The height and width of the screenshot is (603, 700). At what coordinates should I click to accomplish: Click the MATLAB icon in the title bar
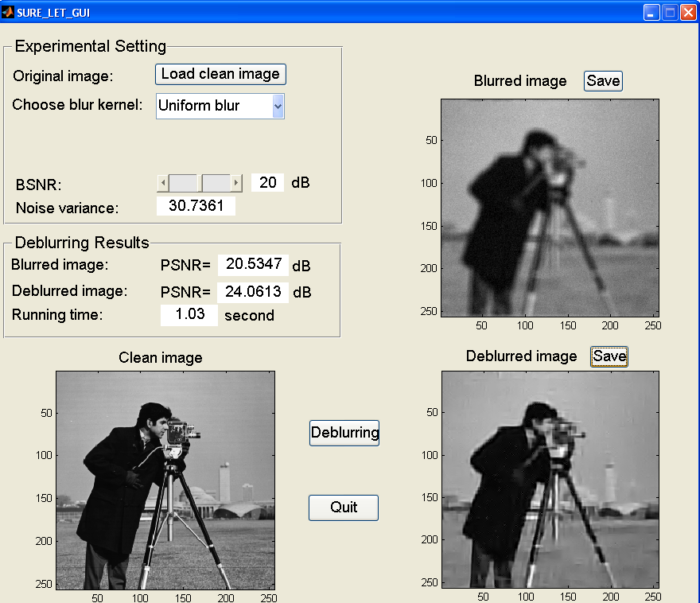pos(8,12)
